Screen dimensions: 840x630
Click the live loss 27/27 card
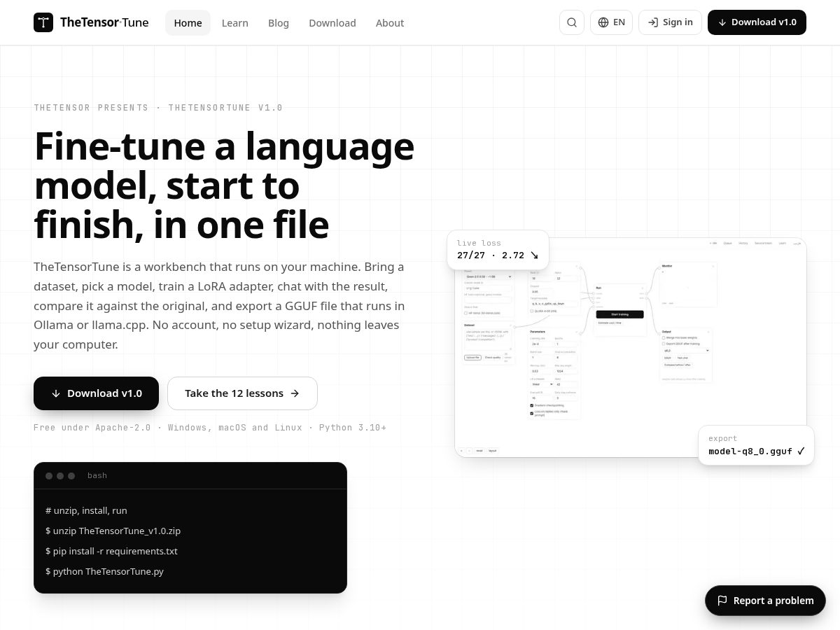pyautogui.click(x=498, y=250)
